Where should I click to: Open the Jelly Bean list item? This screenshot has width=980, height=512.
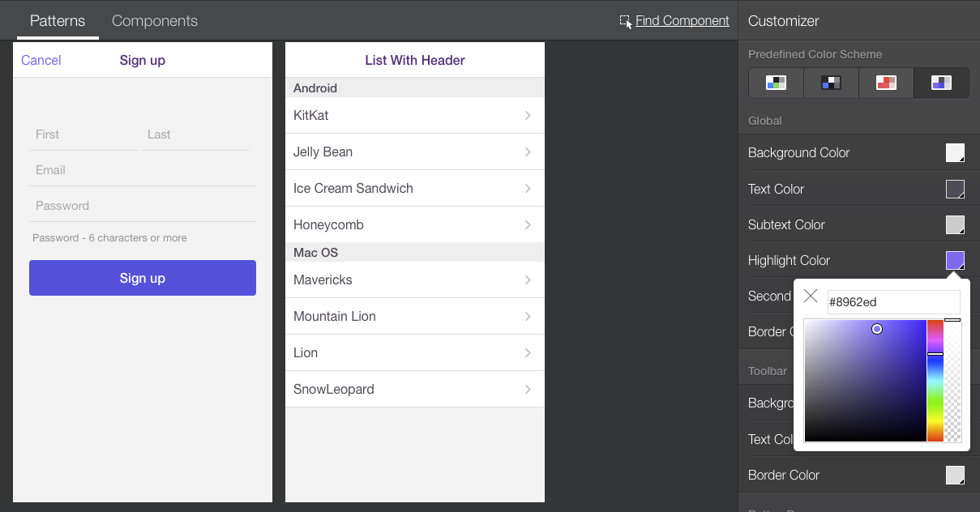(414, 152)
